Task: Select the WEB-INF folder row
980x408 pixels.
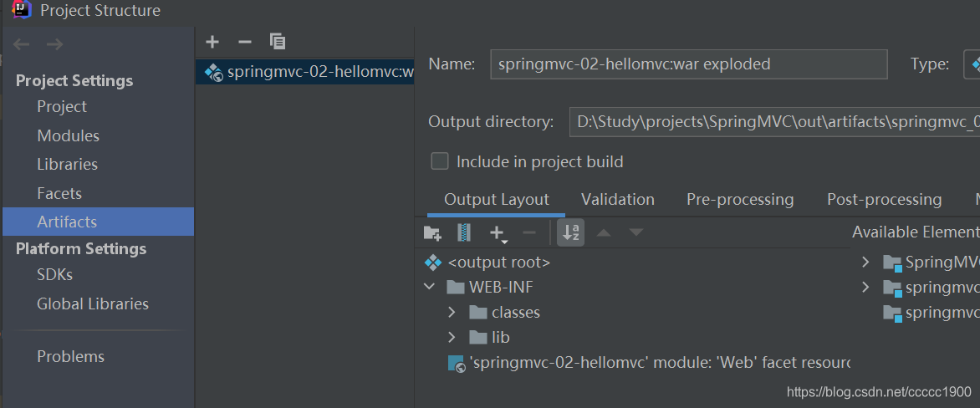Action: click(x=490, y=288)
